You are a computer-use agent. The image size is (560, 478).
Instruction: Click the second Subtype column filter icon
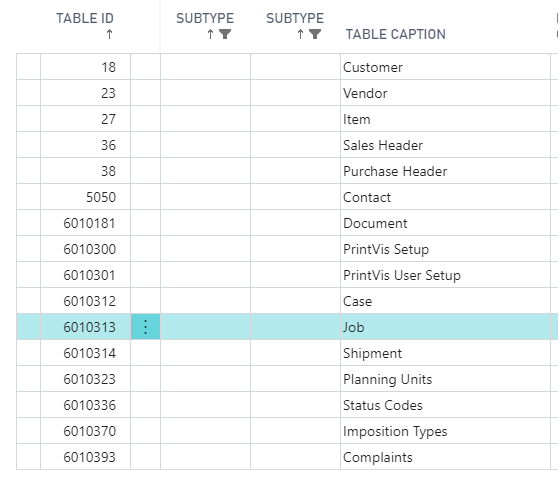(315, 34)
